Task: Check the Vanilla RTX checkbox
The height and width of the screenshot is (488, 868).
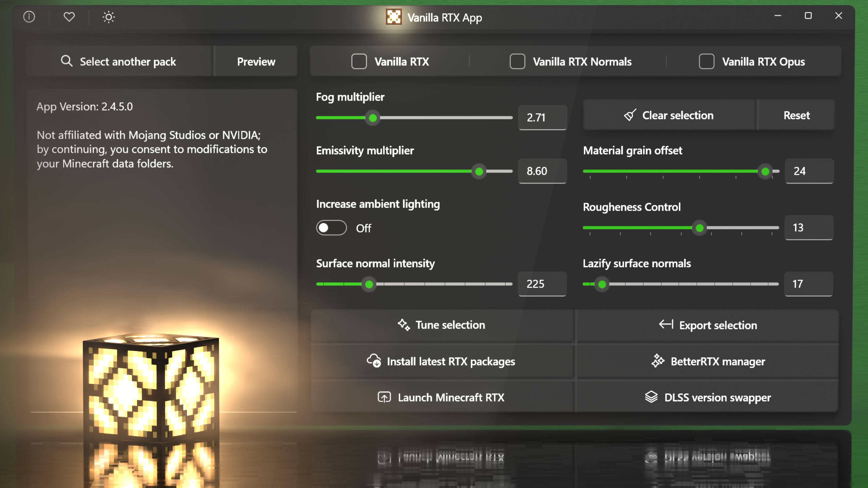Action: [x=359, y=61]
